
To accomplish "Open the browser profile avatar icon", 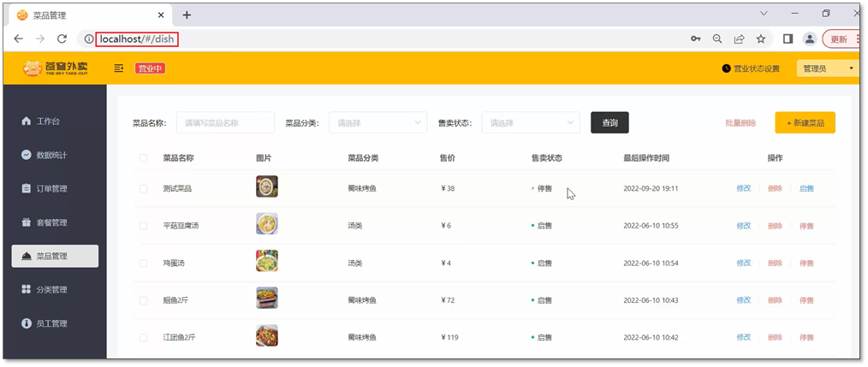I will (x=809, y=39).
